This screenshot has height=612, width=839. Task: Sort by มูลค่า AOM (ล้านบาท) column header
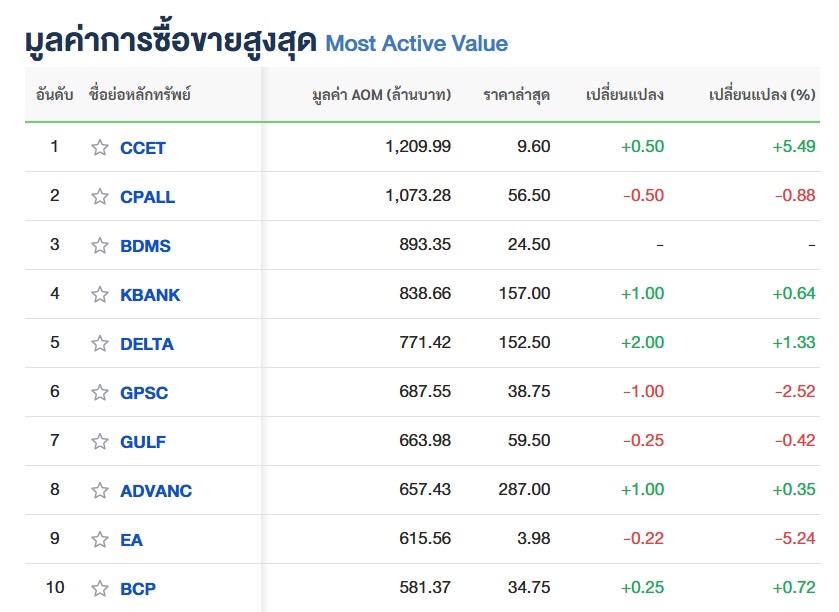click(x=382, y=95)
